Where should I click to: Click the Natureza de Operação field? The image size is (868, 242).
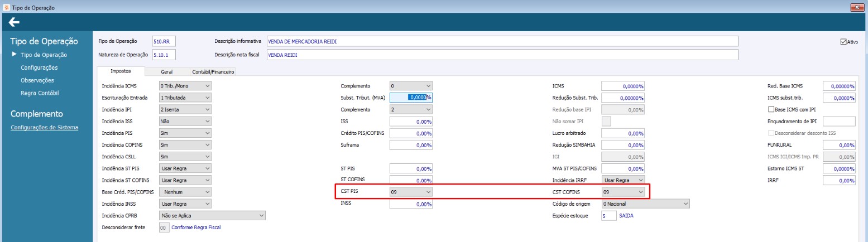164,55
